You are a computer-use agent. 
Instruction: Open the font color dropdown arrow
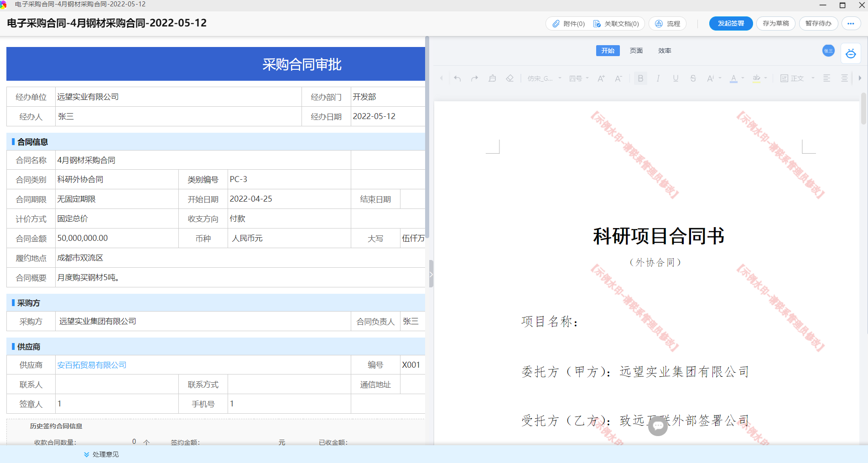tap(743, 78)
